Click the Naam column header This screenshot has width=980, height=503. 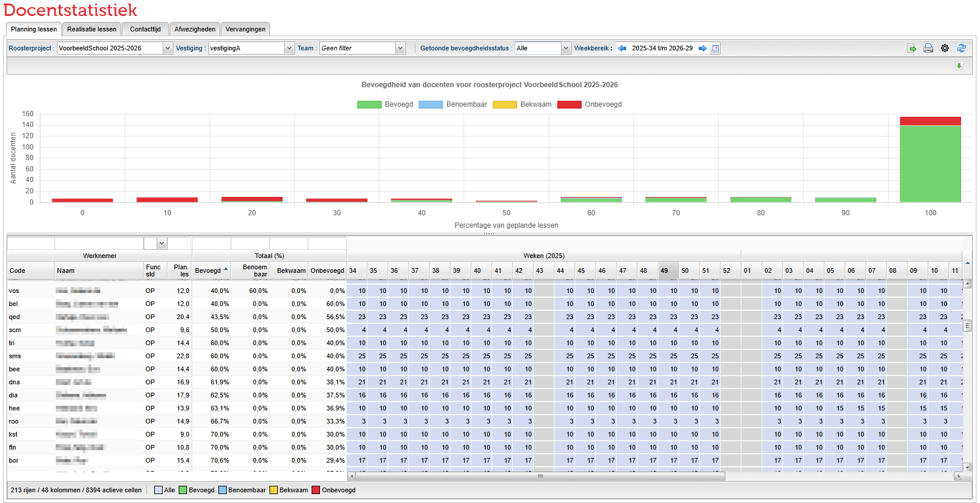(x=99, y=271)
